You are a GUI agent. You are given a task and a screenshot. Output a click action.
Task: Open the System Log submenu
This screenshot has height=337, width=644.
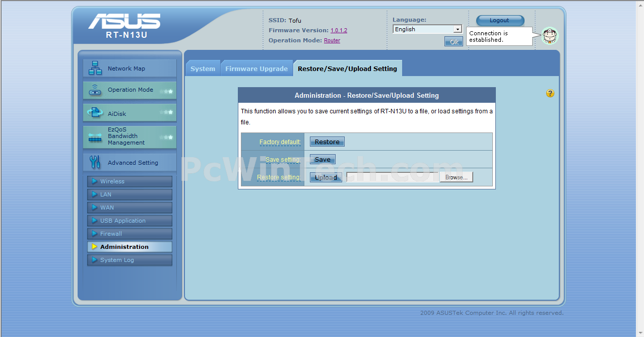tap(130, 260)
